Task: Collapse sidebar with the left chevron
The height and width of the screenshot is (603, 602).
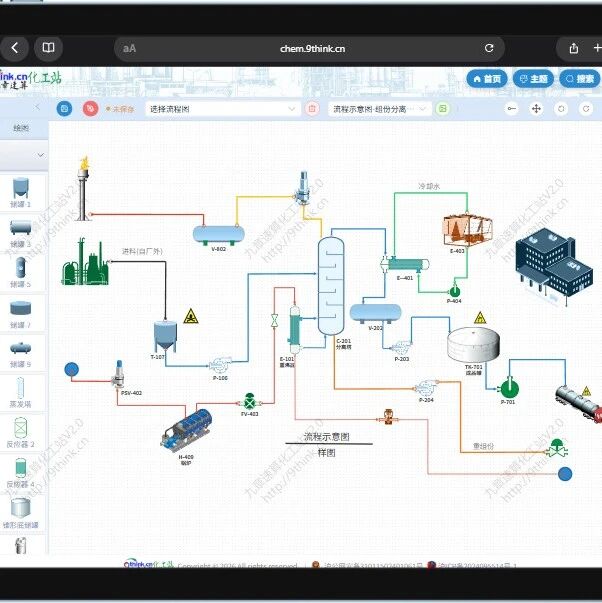Action: (x=37, y=107)
